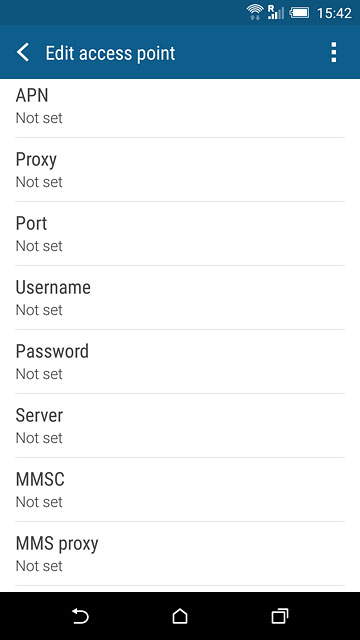Tap the battery status icon
360x640 pixels.
click(300, 13)
